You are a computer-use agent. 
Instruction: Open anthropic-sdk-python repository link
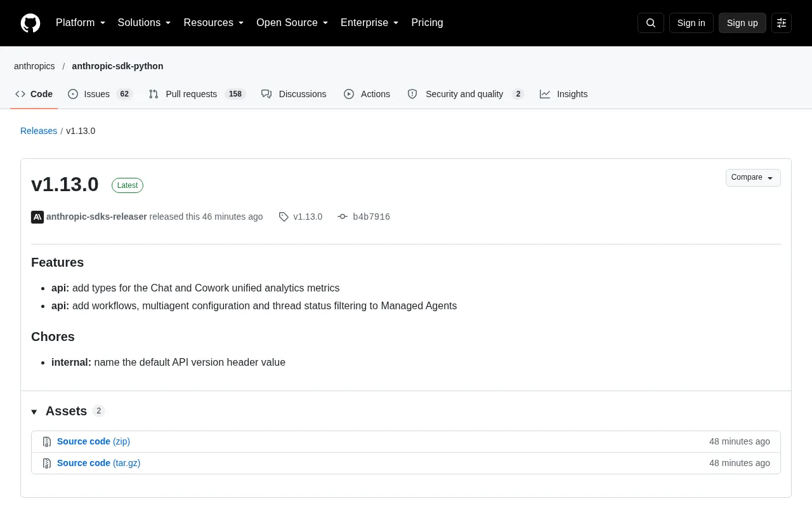[117, 66]
